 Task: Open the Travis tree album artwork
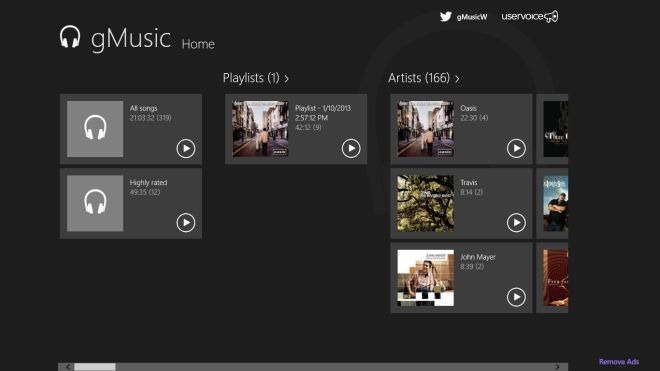pos(426,203)
